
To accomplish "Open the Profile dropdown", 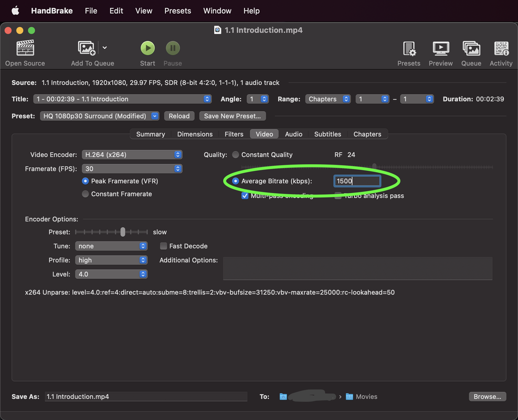I will point(111,260).
